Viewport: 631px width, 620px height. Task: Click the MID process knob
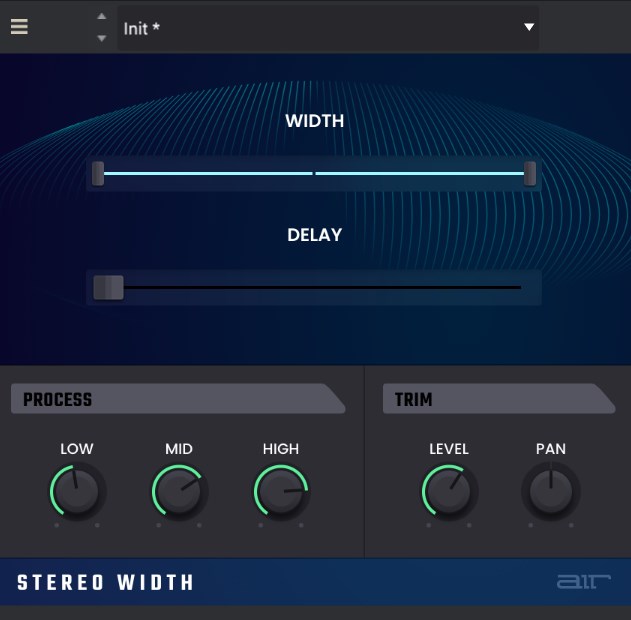tap(179, 491)
